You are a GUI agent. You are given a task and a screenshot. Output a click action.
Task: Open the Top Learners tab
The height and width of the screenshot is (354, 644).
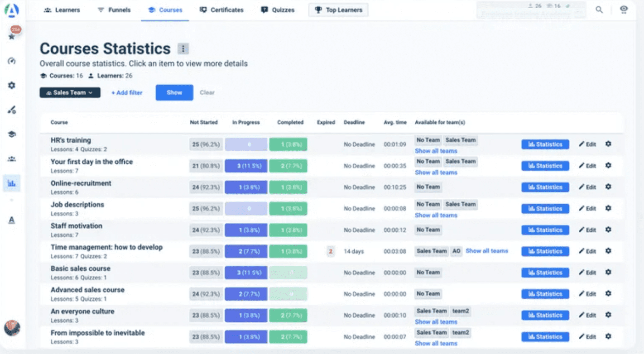(338, 10)
